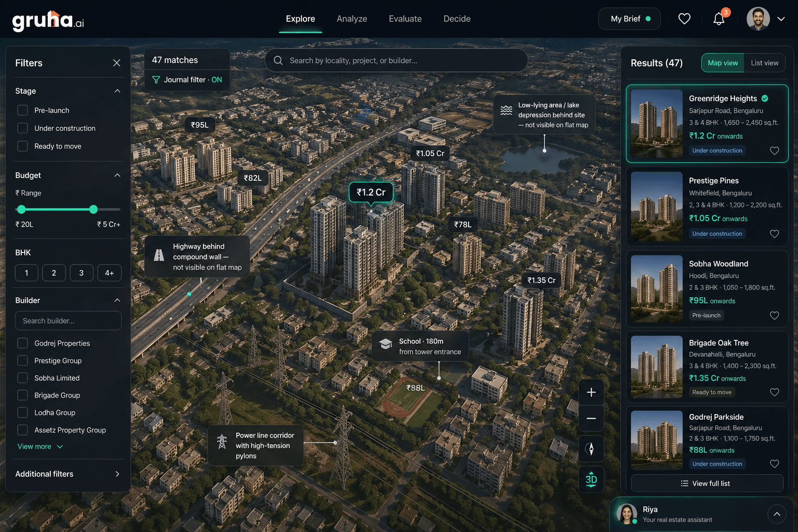Switch to the Explore tab

click(300, 19)
